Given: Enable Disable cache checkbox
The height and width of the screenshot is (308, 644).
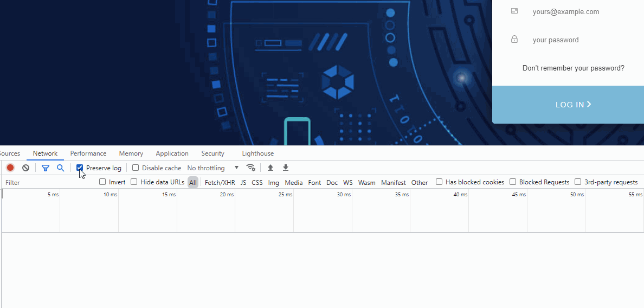Looking at the screenshot, I should (136, 168).
